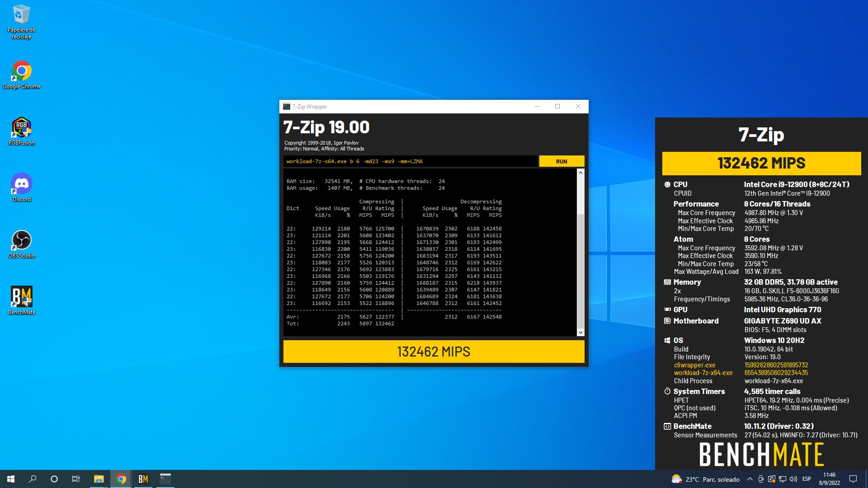Open the Papelera de reciclaje desktop icon

coord(21,22)
